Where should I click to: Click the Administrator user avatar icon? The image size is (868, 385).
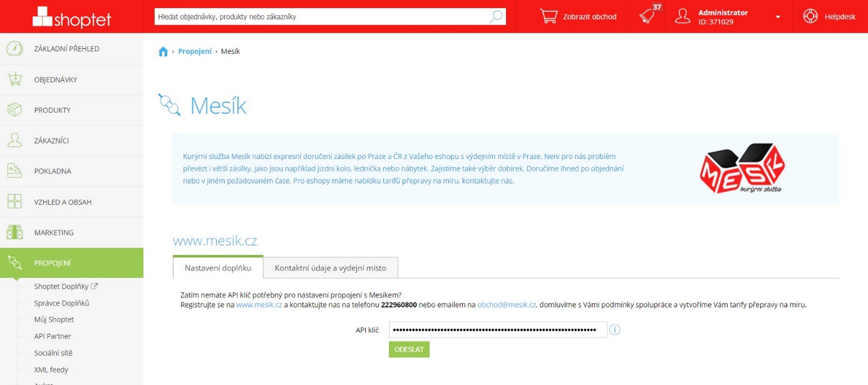[683, 17]
